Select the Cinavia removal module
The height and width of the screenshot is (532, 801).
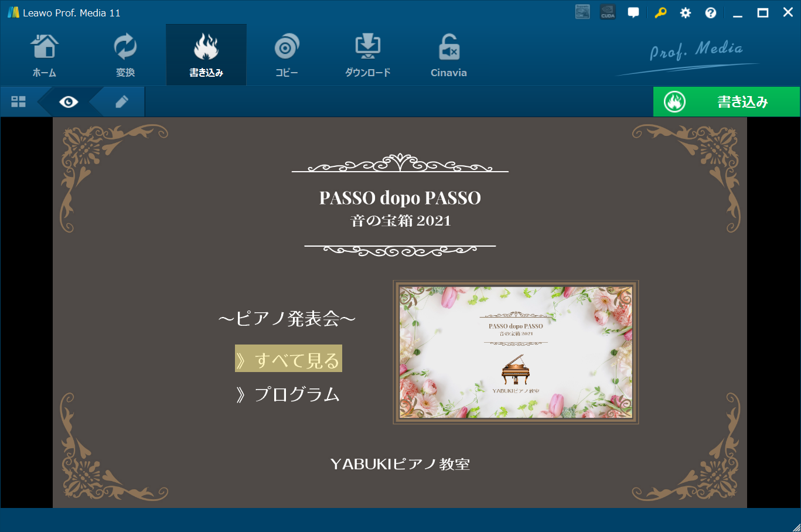point(448,54)
